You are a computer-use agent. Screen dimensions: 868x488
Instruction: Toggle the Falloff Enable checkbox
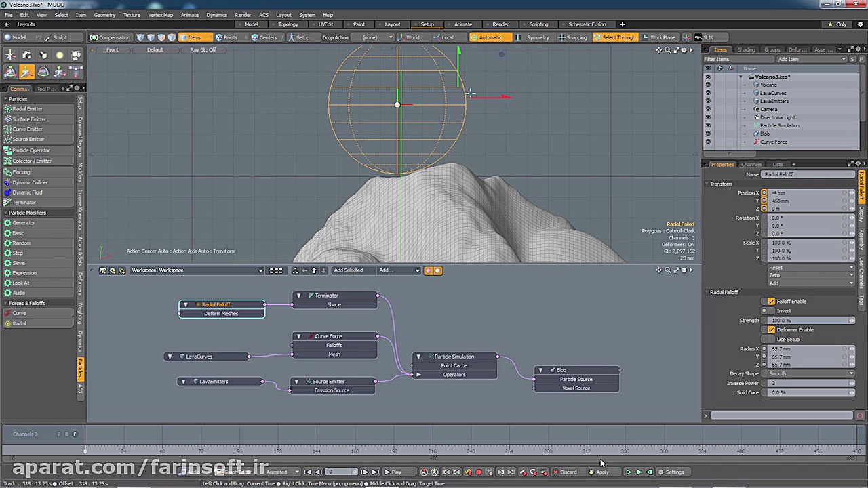[772, 302]
